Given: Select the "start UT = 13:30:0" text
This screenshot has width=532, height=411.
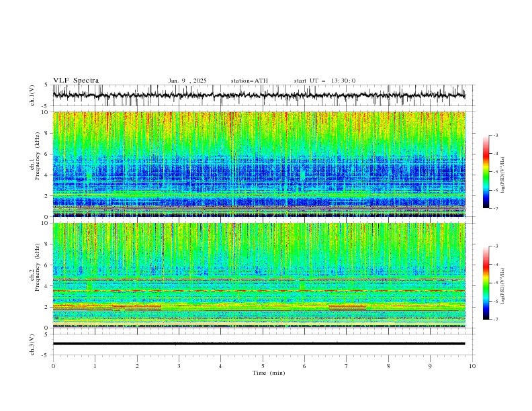Looking at the screenshot, I should [x=324, y=81].
